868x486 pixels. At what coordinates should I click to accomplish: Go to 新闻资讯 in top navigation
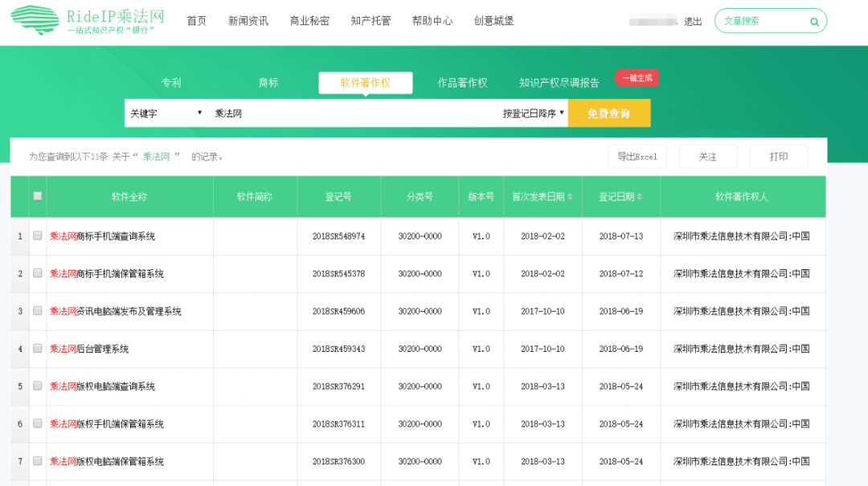click(x=248, y=21)
